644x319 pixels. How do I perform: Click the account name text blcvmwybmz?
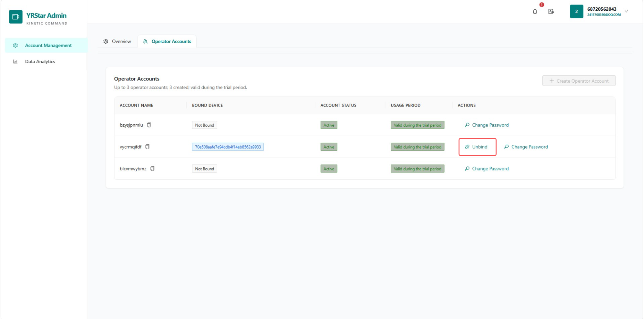[133, 169]
